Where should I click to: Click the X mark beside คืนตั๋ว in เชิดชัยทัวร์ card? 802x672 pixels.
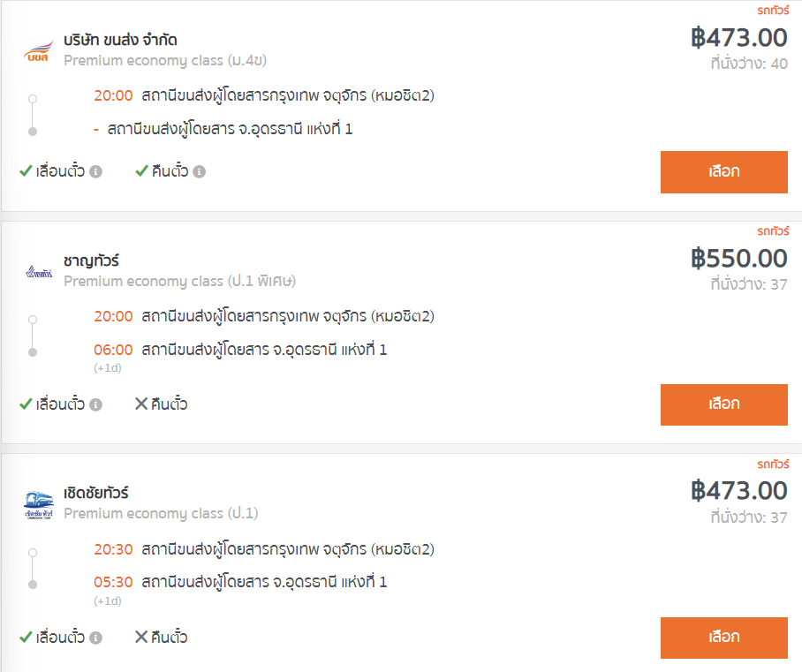coord(141,637)
